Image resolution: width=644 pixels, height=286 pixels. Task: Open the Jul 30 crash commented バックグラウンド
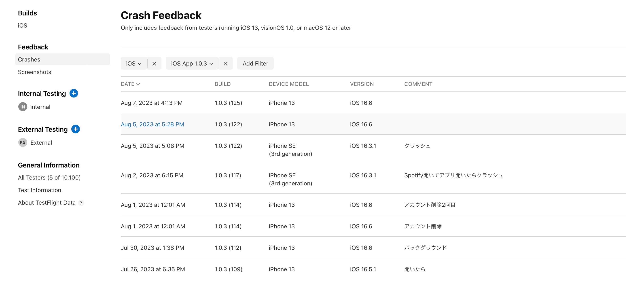152,248
